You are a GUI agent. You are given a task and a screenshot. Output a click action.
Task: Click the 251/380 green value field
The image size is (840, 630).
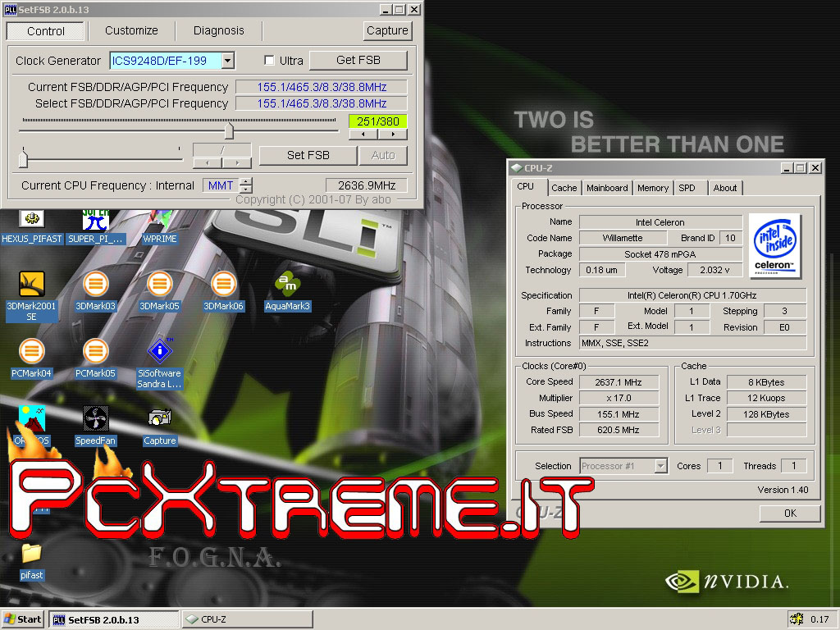(377, 121)
